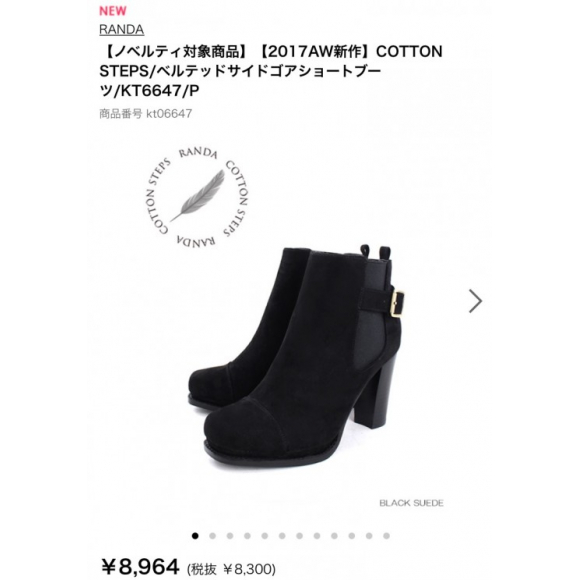Select the fourth carousel indicator dot
Viewport: 580px width, 580px height.
pyautogui.click(x=247, y=536)
